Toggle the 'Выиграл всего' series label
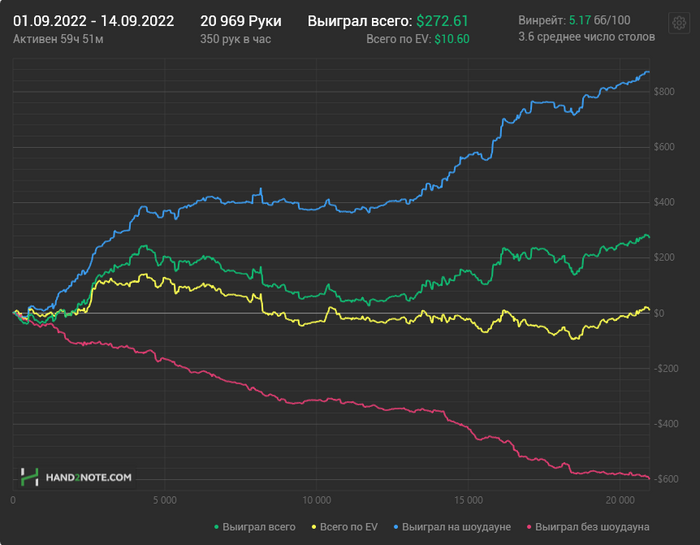Image resolution: width=700 pixels, height=545 pixels. [x=259, y=526]
